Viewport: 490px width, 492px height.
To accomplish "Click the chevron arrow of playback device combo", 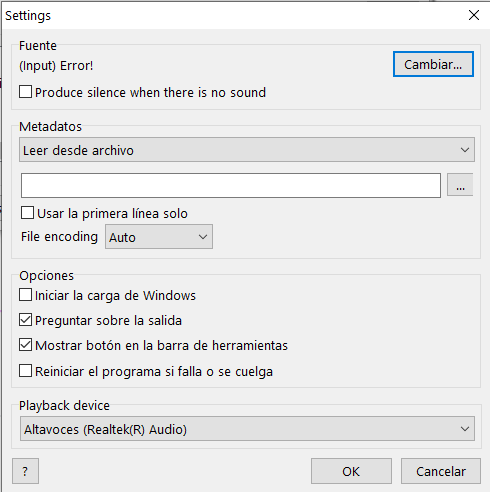I will click(x=465, y=429).
